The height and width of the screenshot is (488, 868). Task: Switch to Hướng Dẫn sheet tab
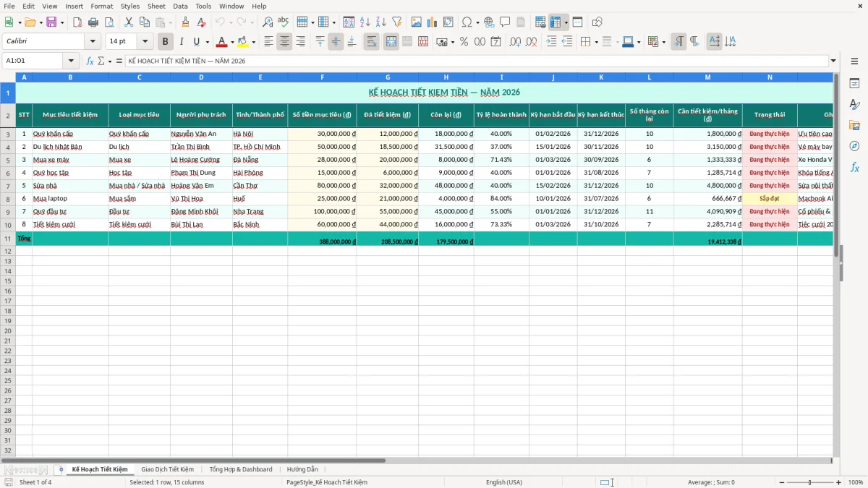click(302, 469)
